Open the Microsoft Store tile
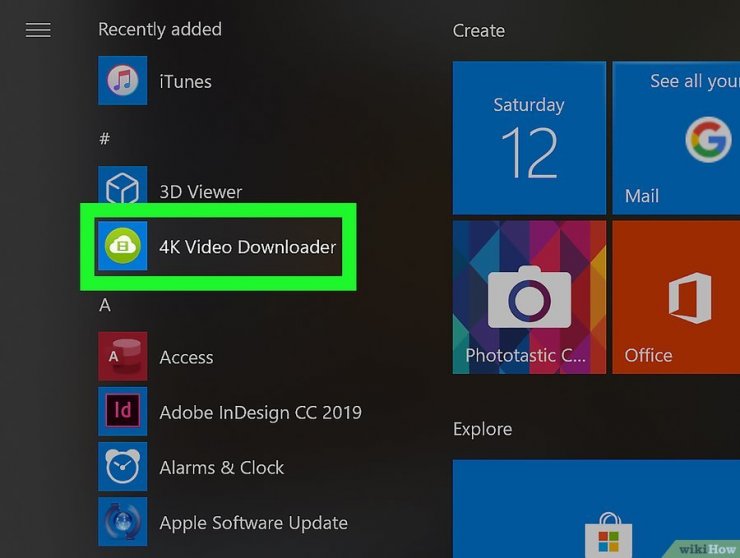Image resolution: width=740 pixels, height=558 pixels. tap(597, 509)
